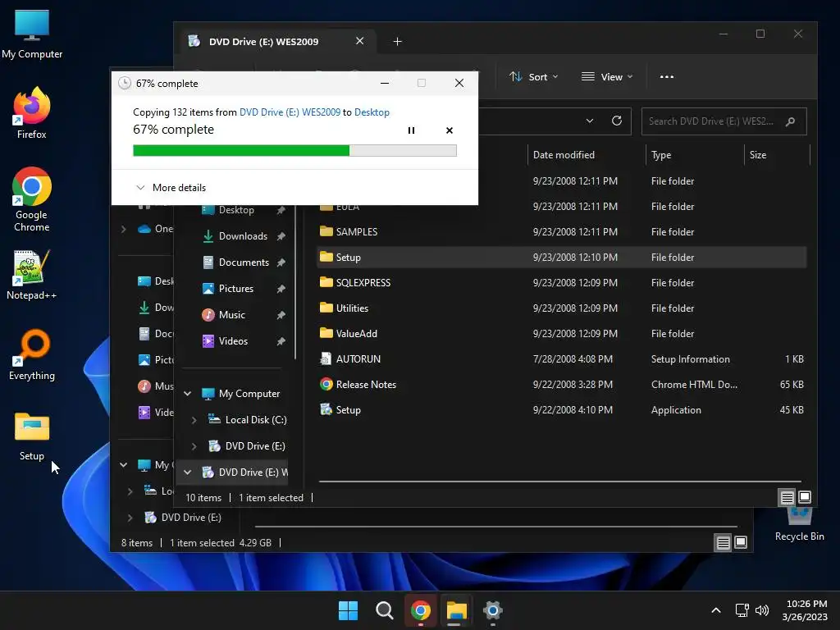Image resolution: width=840 pixels, height=630 pixels.
Task: Open Music in the navigation pane
Action: click(231, 314)
